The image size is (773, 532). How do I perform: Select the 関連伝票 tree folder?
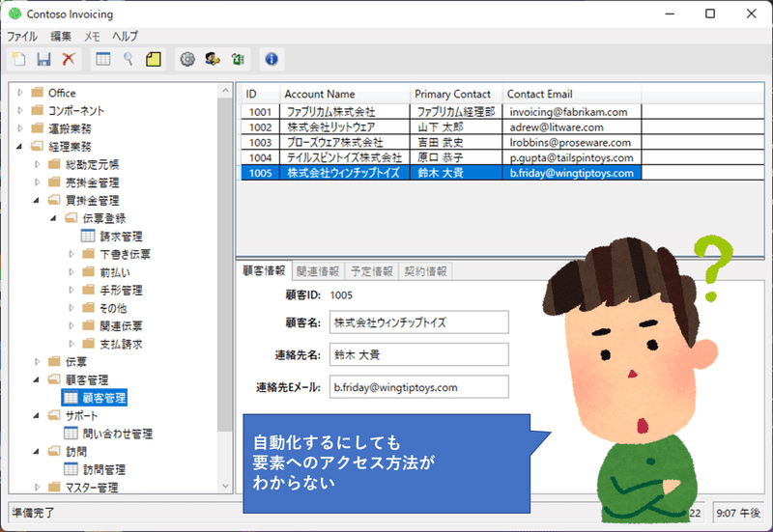click(121, 326)
